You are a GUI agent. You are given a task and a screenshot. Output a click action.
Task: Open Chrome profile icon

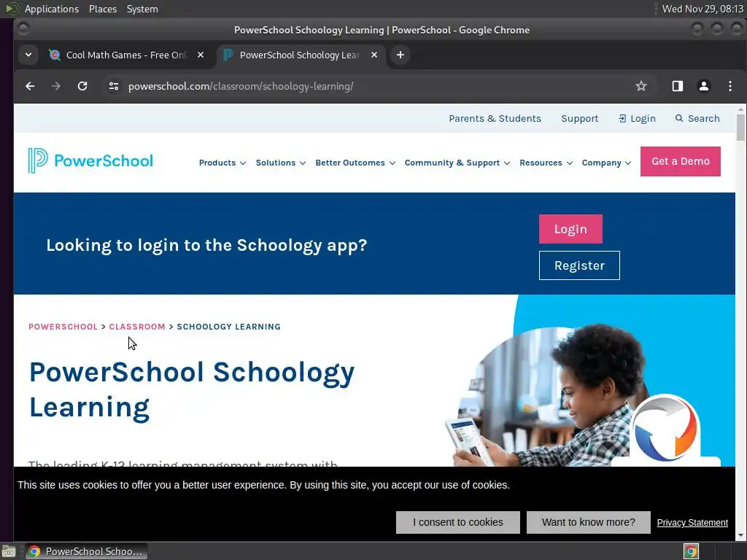[704, 86]
